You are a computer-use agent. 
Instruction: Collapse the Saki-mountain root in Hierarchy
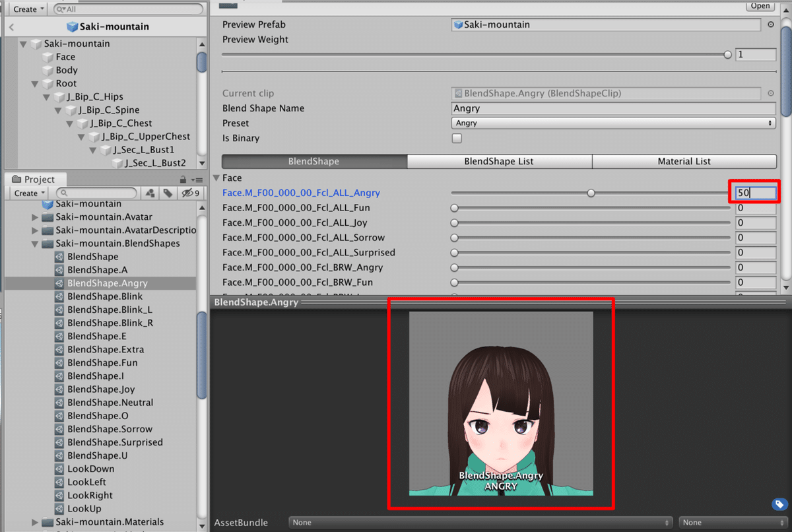(x=24, y=44)
